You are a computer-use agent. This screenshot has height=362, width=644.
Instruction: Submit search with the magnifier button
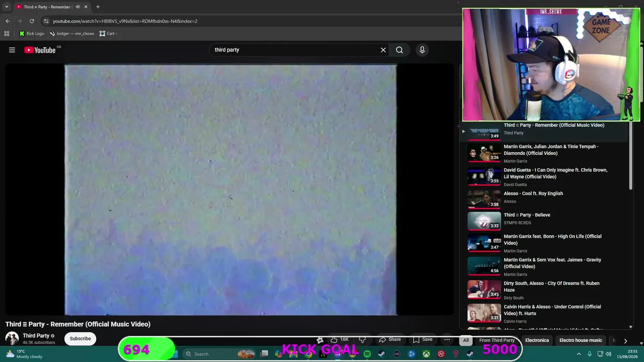(x=399, y=50)
